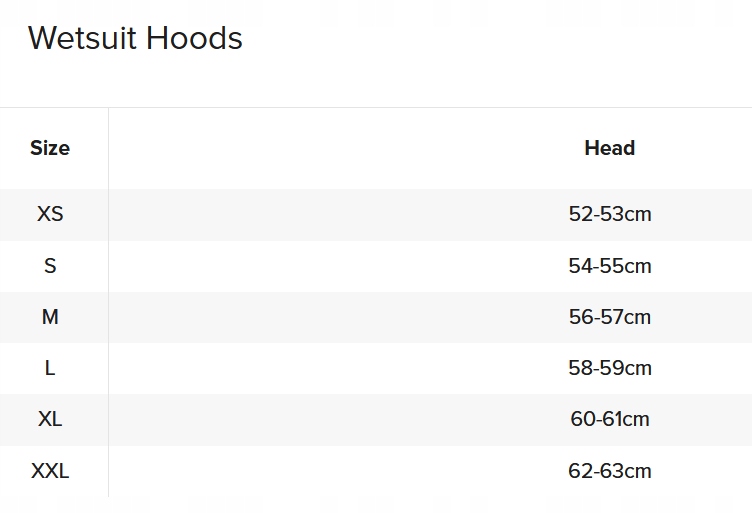Select the XS size label
The height and width of the screenshot is (513, 752).
(50, 214)
